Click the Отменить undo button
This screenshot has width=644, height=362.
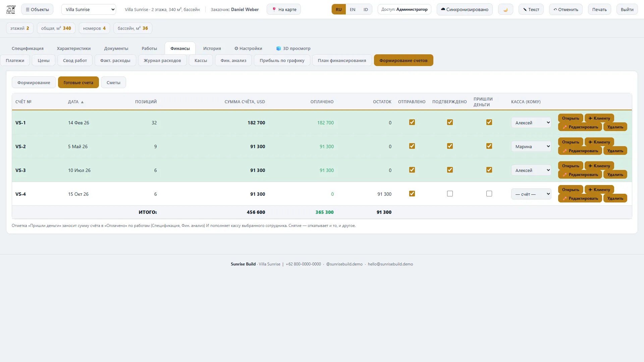click(x=566, y=9)
